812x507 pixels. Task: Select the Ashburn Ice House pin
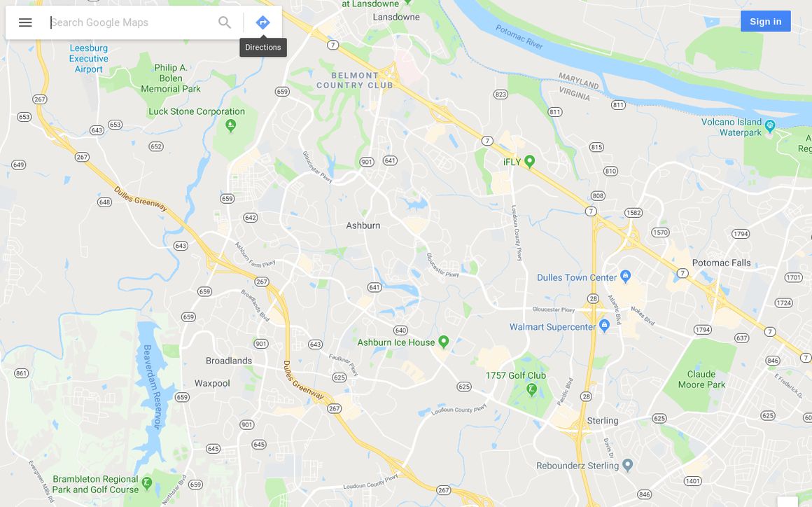point(443,341)
